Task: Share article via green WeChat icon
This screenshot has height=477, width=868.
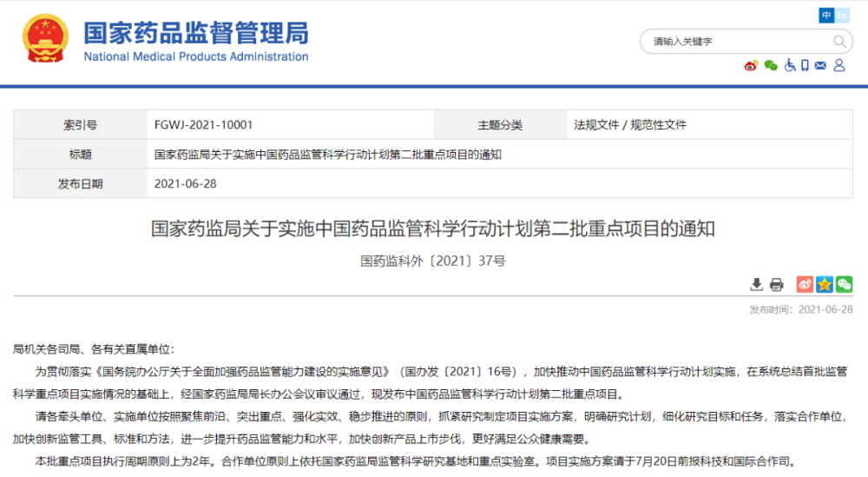Action: click(x=845, y=285)
